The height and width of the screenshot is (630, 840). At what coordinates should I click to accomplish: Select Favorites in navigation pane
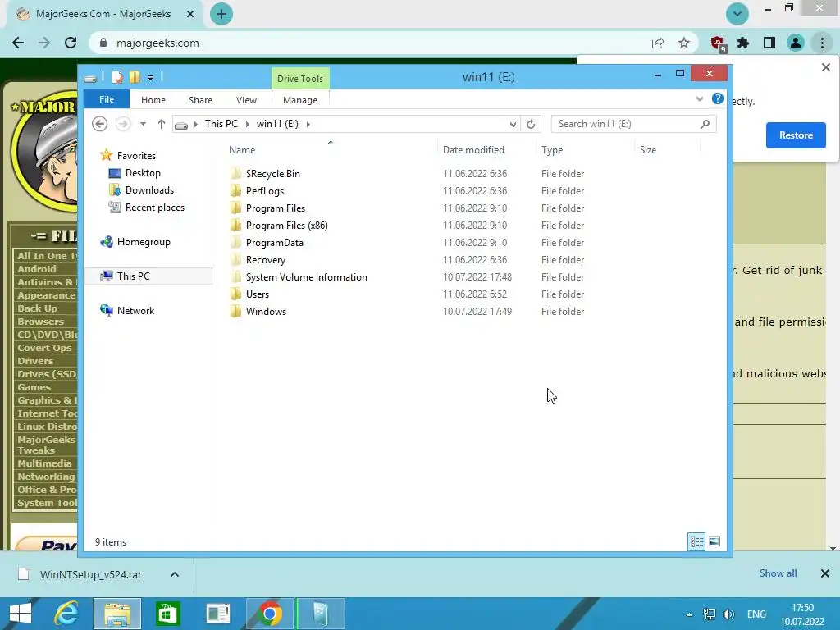tap(136, 155)
